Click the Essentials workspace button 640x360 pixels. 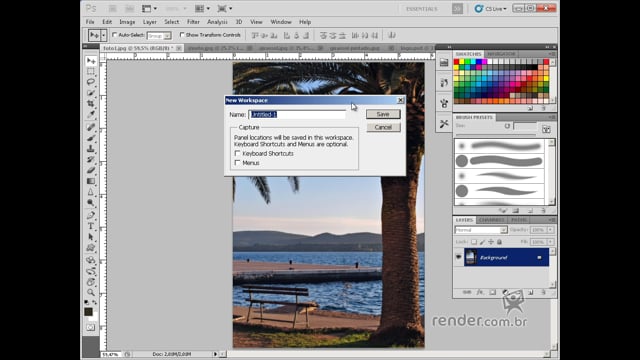click(421, 9)
